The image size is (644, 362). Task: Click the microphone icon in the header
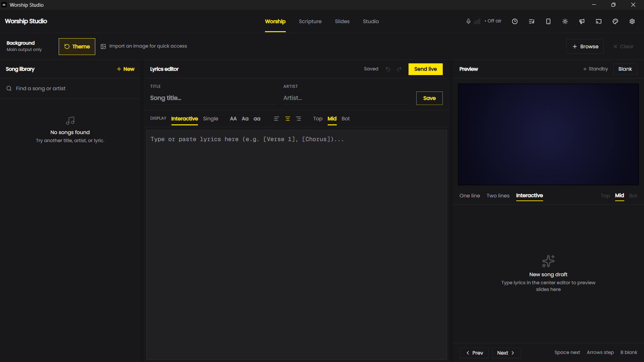[468, 21]
